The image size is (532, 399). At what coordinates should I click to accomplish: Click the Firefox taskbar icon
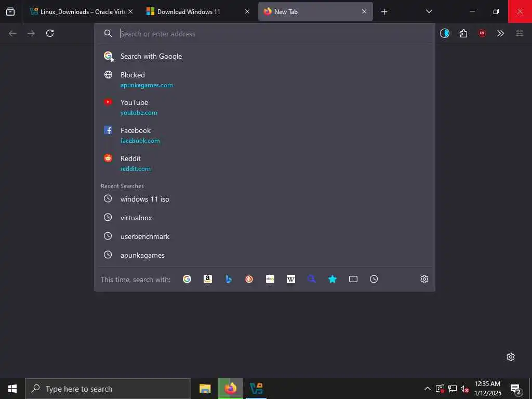[x=230, y=389]
